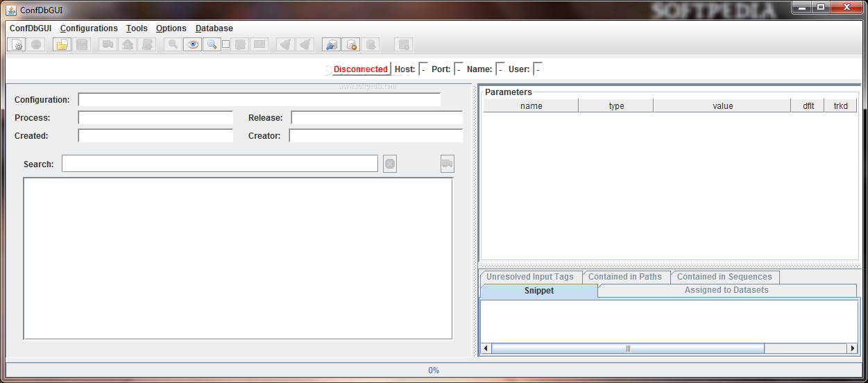This screenshot has width=868, height=383.
Task: Clear the search with the round X button
Action: point(390,164)
